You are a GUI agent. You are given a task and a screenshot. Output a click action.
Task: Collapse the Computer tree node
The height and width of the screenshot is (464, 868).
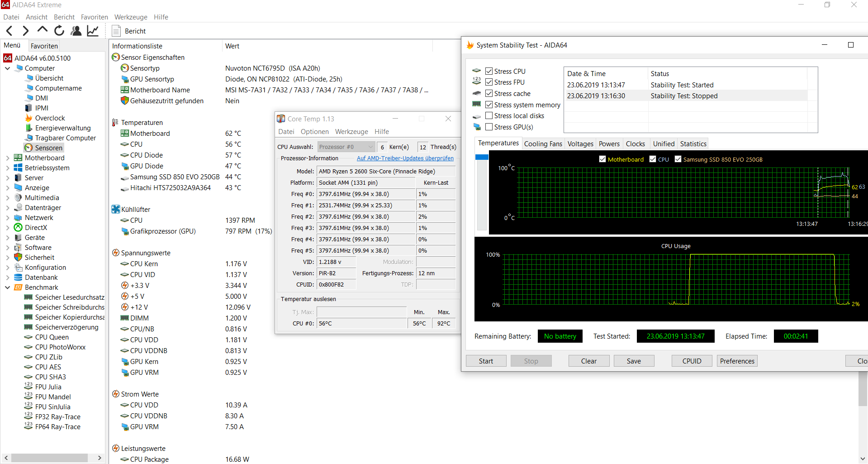[7, 68]
